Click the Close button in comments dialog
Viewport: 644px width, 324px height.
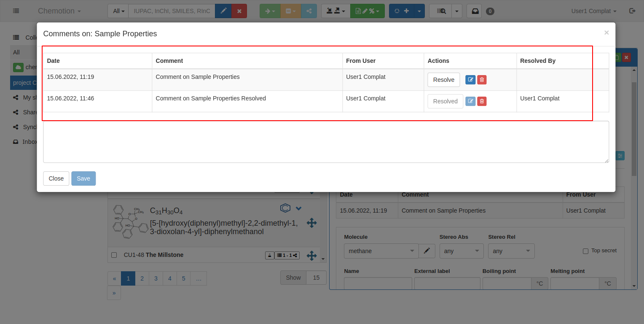click(56, 178)
